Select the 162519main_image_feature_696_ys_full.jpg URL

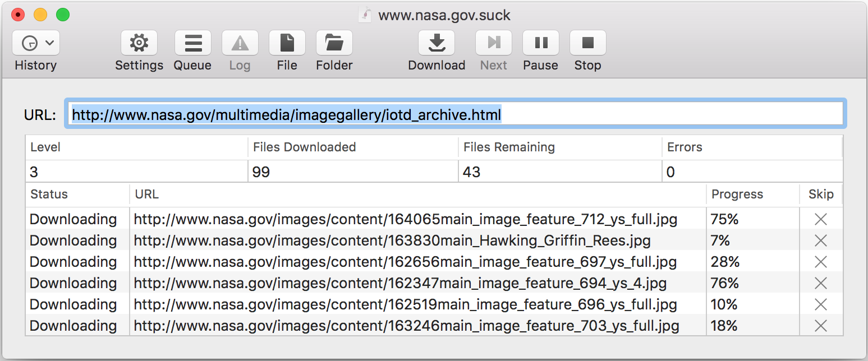pos(405,304)
